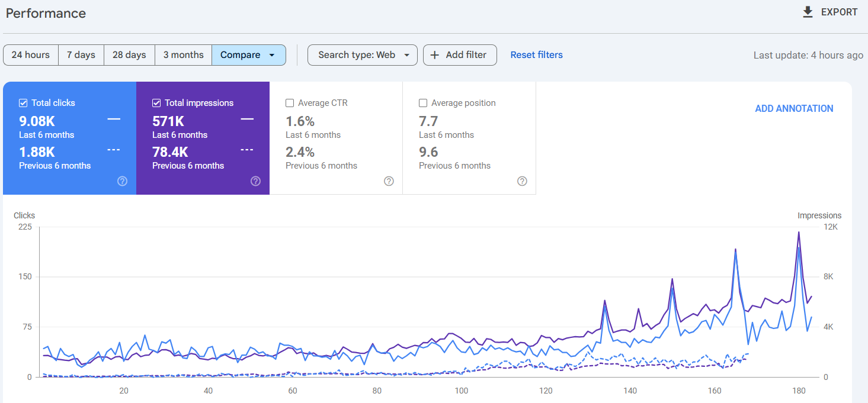Click the Reset filters link
The width and height of the screenshot is (868, 403).
tap(536, 55)
